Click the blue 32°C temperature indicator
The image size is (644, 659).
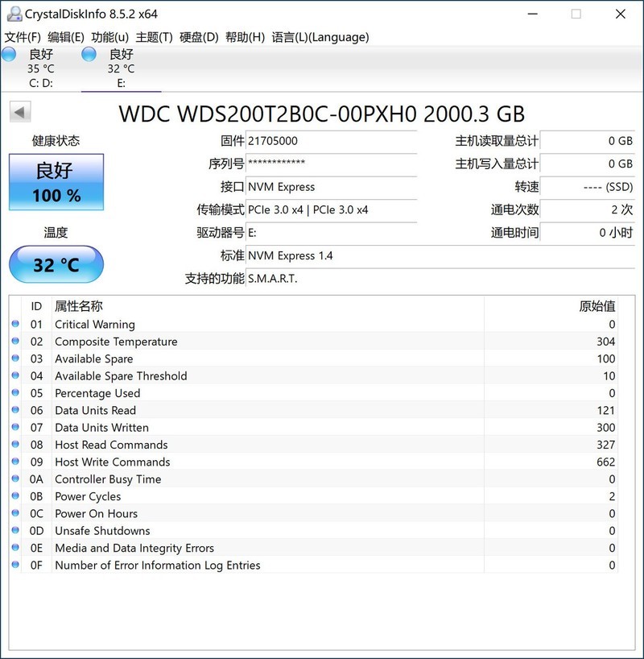point(56,263)
